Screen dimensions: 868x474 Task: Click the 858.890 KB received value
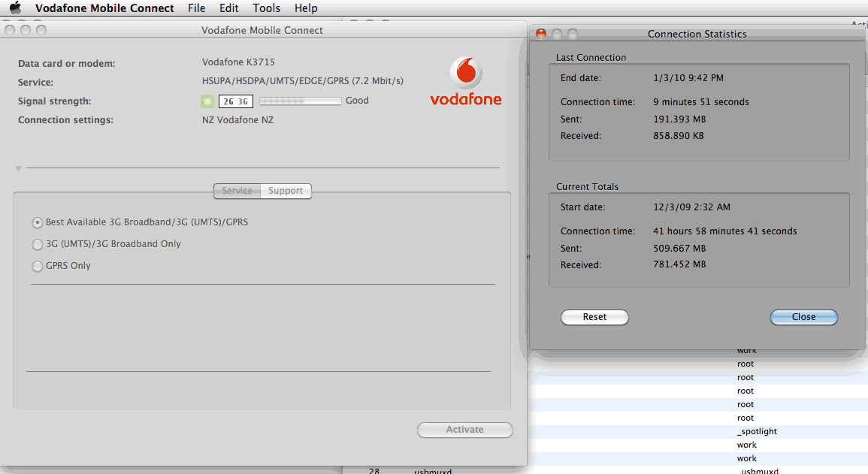(x=678, y=135)
